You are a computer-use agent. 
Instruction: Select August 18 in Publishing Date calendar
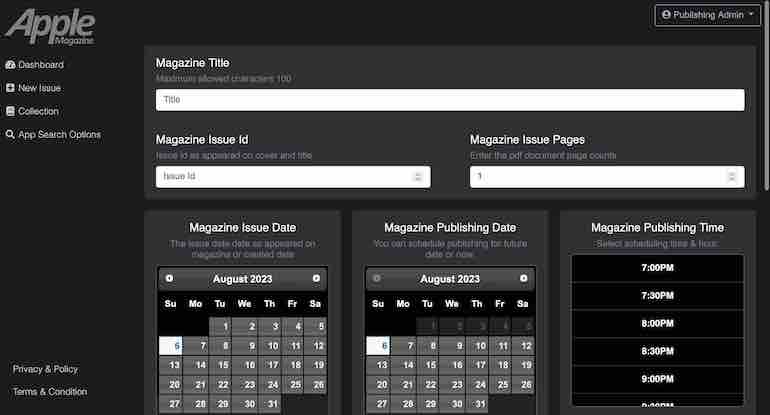(501, 365)
